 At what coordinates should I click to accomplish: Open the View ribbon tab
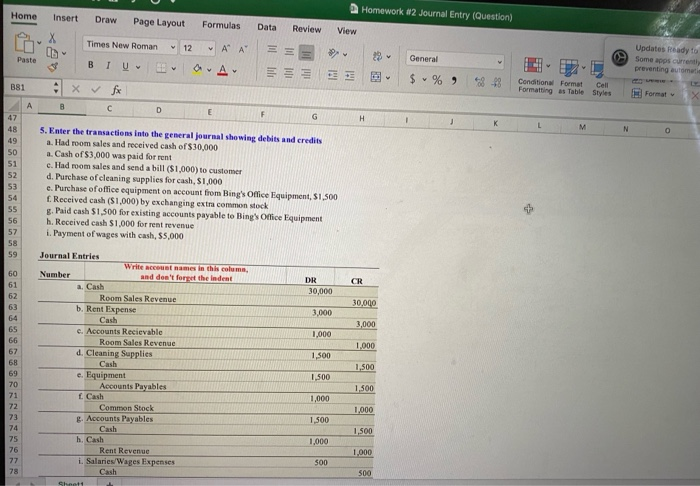(346, 31)
